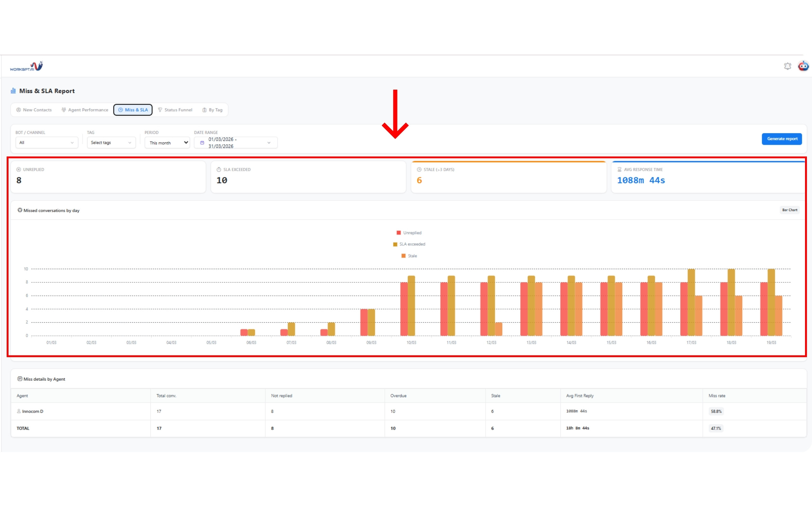Open the Period dropdown set to This month
The height and width of the screenshot is (507, 812).
167,143
